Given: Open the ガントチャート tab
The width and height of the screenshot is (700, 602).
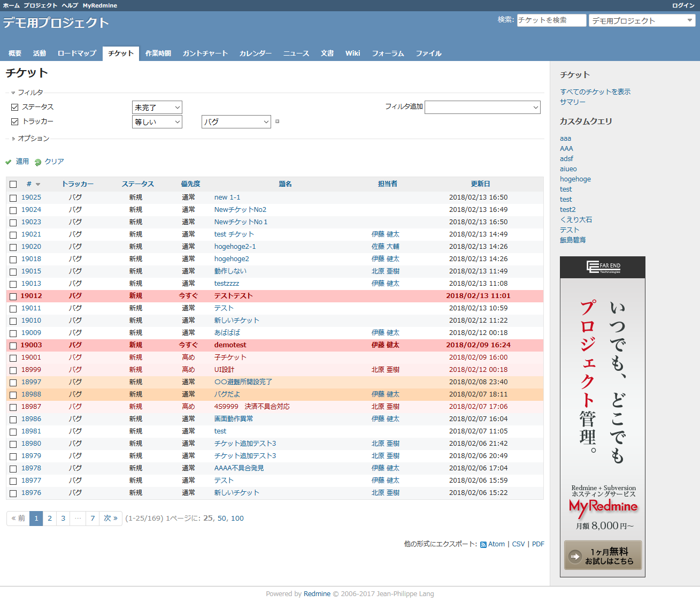Looking at the screenshot, I should (205, 54).
